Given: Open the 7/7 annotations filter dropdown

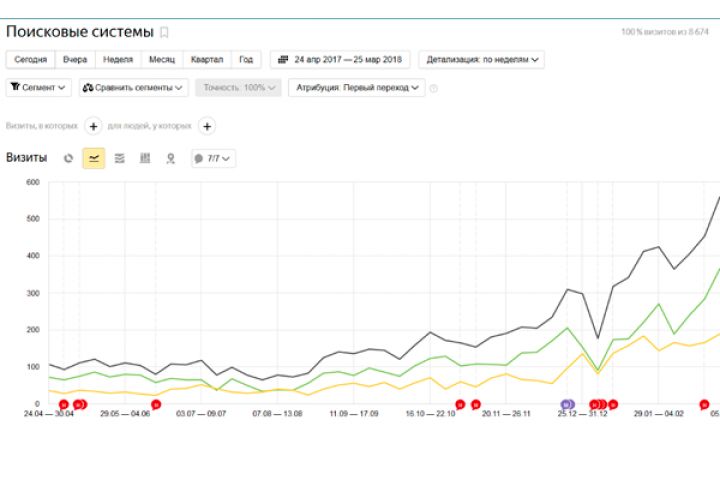Looking at the screenshot, I should (x=213, y=158).
